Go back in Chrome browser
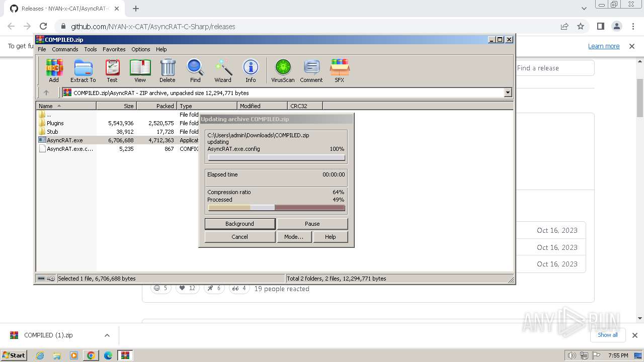Image resolution: width=644 pixels, height=362 pixels. 11,26
